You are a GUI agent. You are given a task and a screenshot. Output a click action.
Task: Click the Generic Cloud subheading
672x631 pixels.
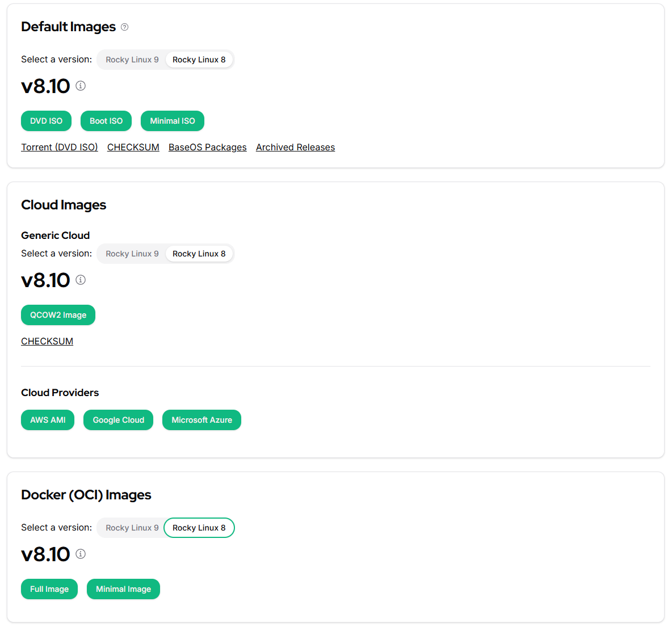click(x=55, y=235)
